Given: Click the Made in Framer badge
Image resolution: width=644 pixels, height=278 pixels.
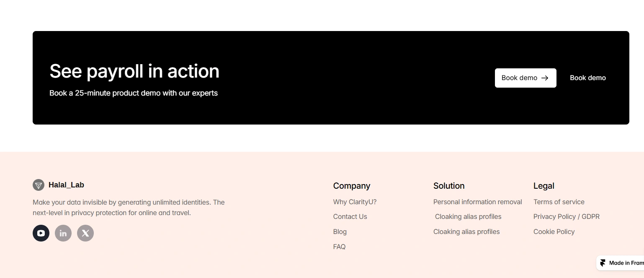Looking at the screenshot, I should coord(621,263).
